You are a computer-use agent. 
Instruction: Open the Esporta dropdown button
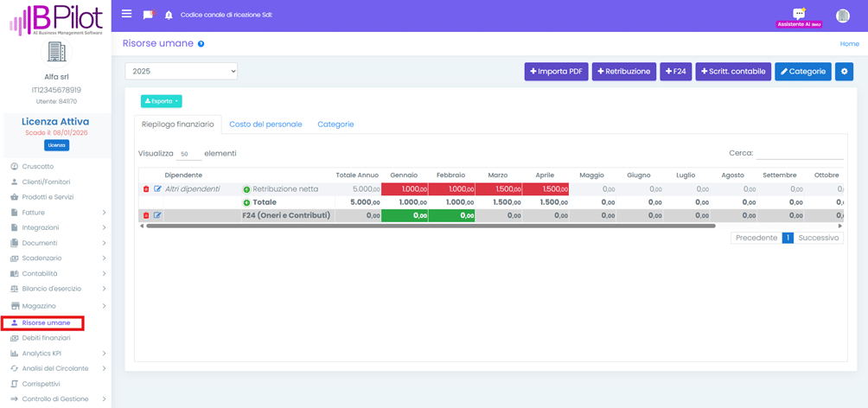coord(161,101)
